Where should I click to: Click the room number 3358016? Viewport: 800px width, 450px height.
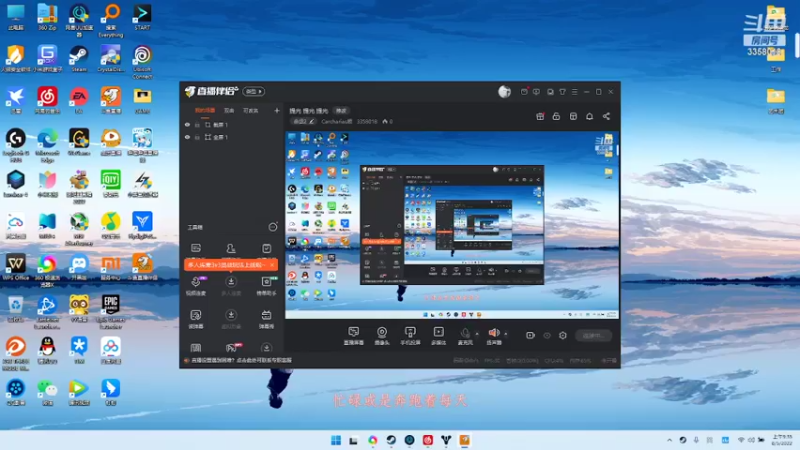(x=367, y=121)
